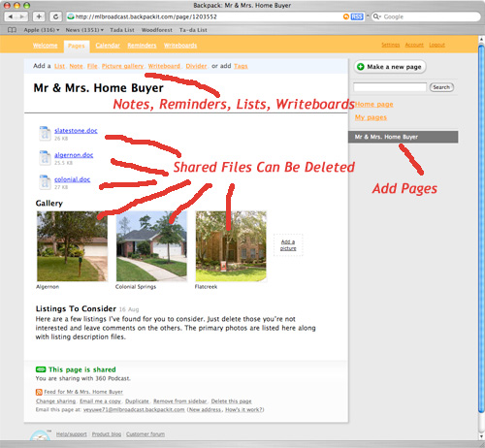Click the RSS badge in the address bar

click(357, 16)
